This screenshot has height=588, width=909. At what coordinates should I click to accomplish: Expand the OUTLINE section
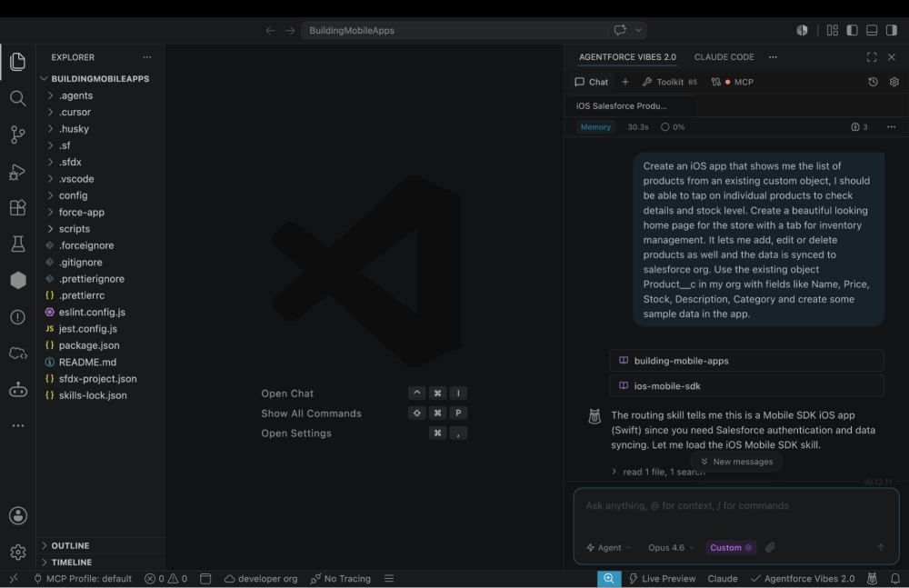click(x=70, y=545)
